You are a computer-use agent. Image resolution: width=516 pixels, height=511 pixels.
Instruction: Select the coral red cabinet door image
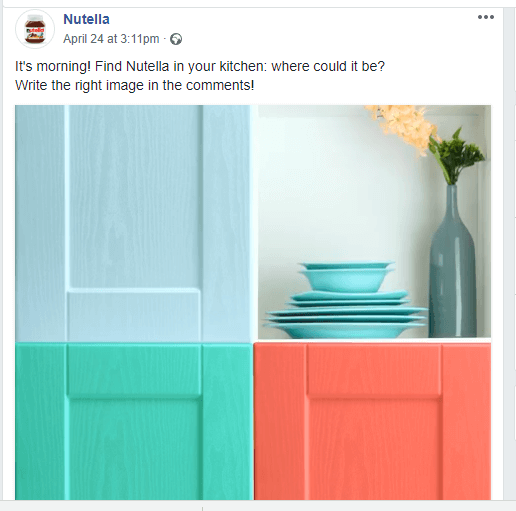pos(372,421)
